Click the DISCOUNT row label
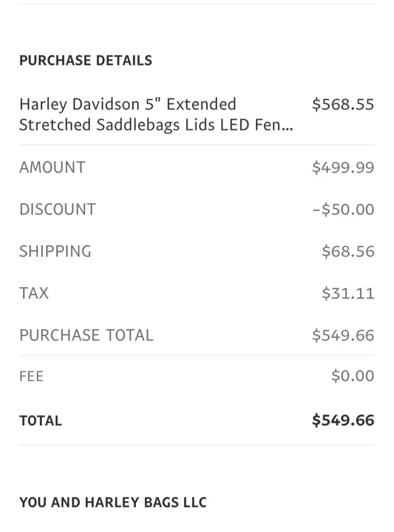 pyautogui.click(x=58, y=209)
